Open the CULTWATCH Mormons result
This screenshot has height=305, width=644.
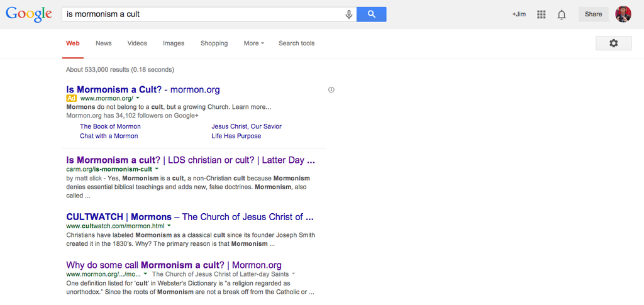190,217
